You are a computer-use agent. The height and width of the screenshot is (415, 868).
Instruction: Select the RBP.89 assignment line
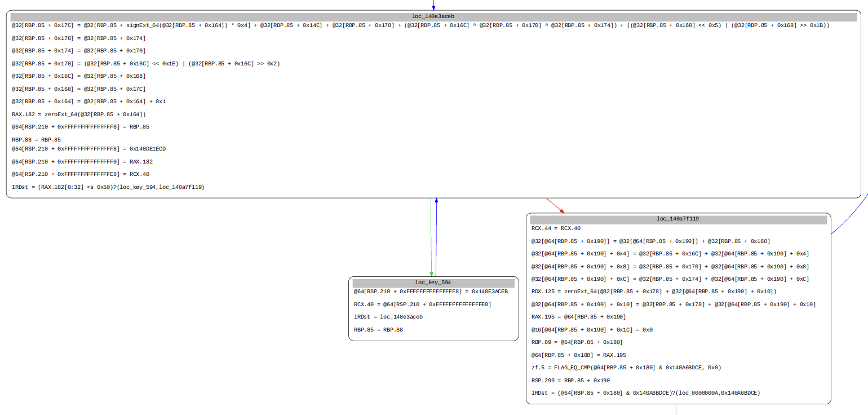tap(577, 342)
